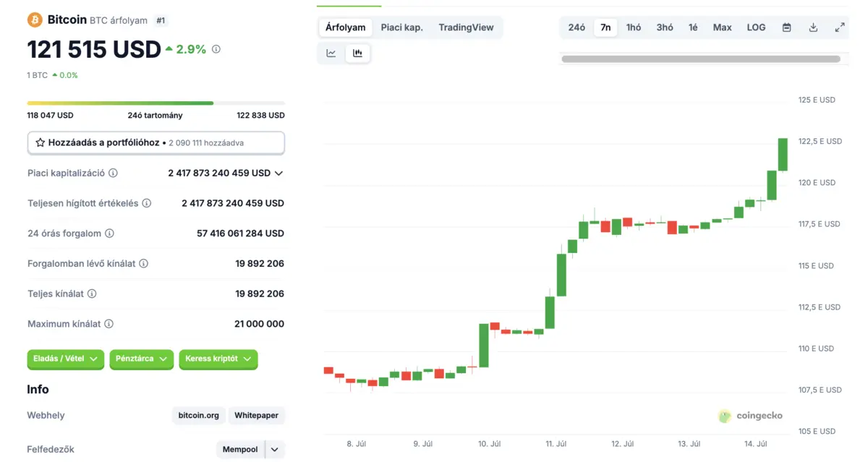This screenshot has width=868, height=462.
Task: Expand chart to fullscreen
Action: [840, 27]
